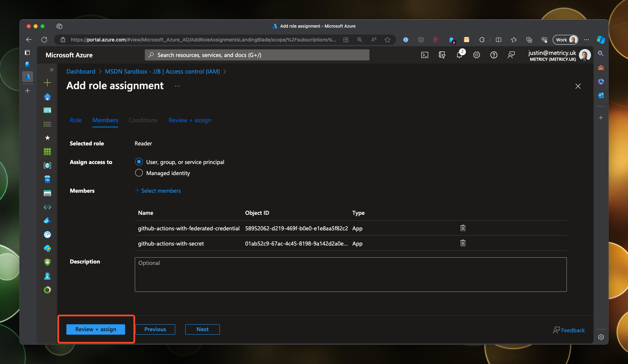Viewport: 628px width, 364px height.
Task: Click inside the optional Description field
Action: pos(350,275)
